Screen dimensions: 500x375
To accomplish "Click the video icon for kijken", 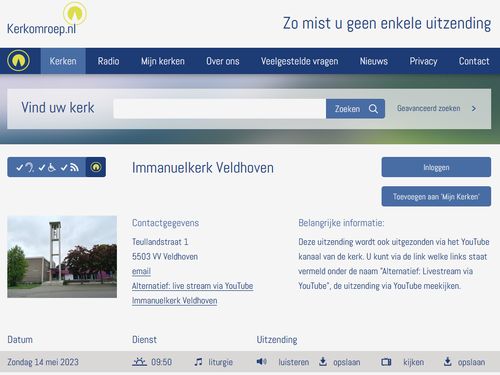I will [386, 362].
